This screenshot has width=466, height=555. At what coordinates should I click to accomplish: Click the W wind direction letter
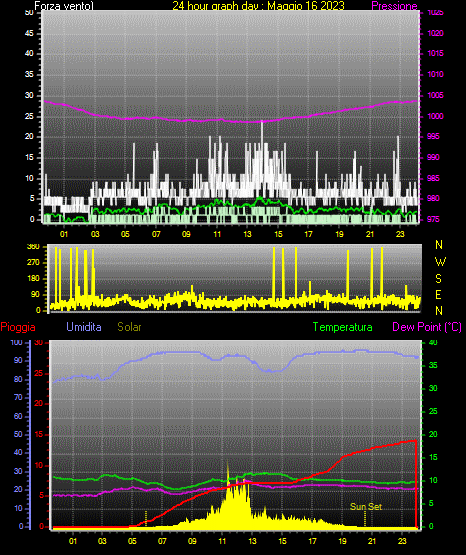[x=440, y=262]
